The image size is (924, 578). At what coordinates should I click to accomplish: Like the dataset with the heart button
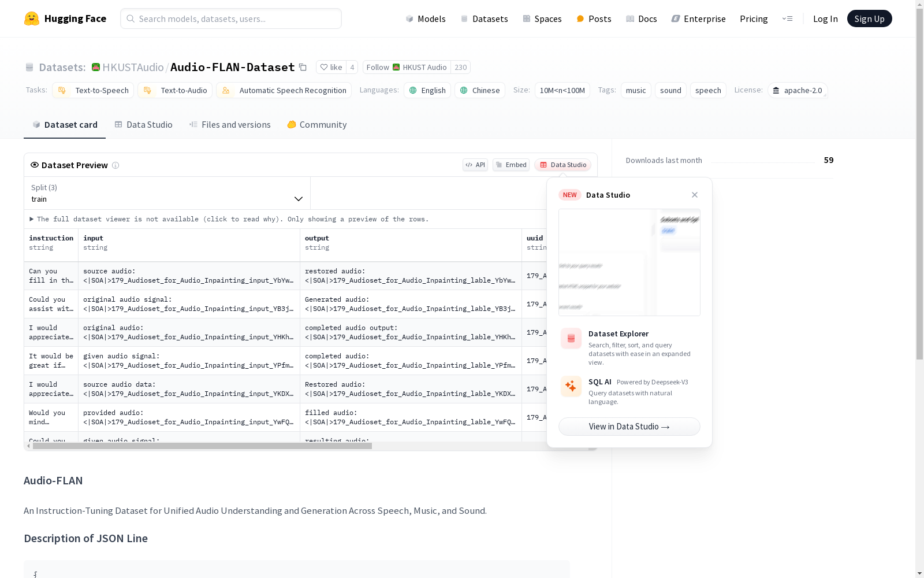tap(331, 67)
